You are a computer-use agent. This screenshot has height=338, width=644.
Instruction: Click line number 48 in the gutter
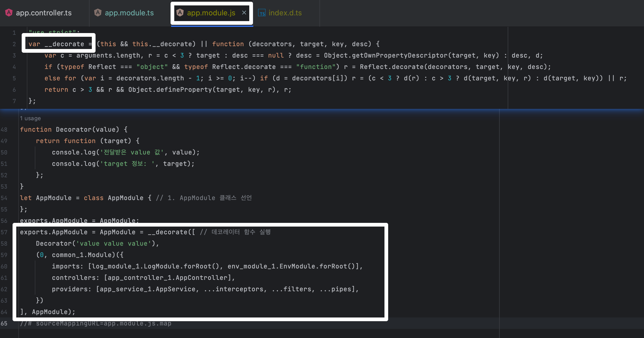[x=4, y=130]
